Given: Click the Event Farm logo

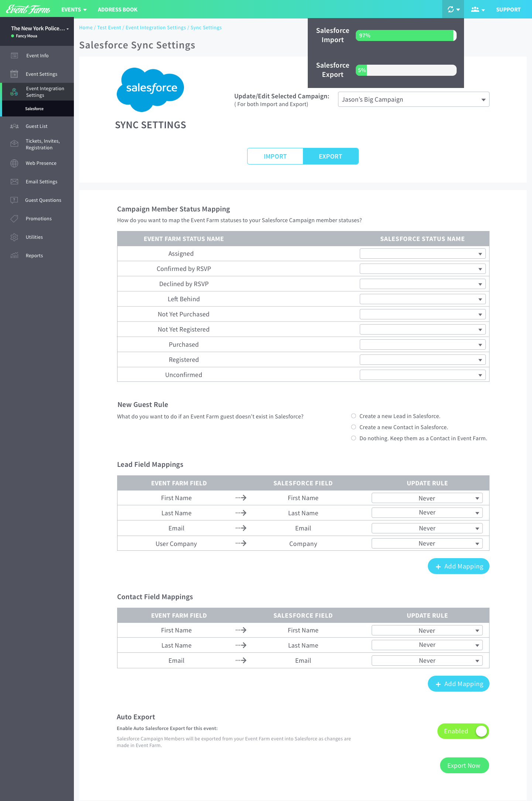Looking at the screenshot, I should pos(28,9).
